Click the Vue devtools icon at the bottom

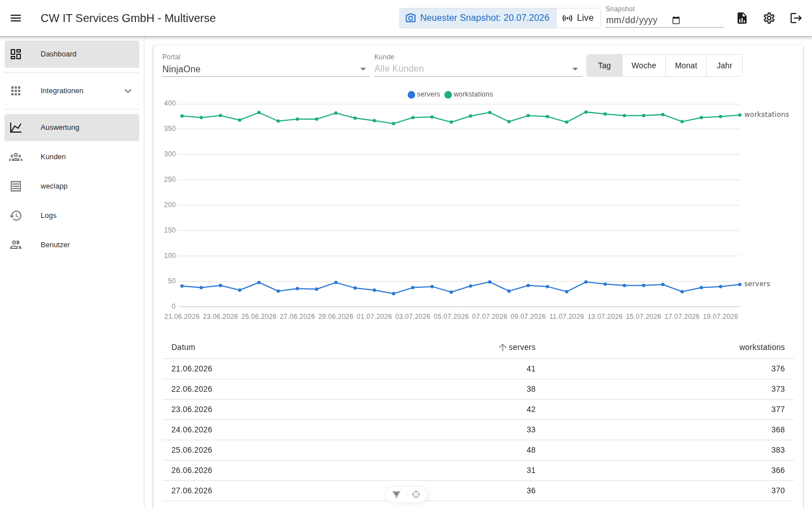pyautogui.click(x=396, y=494)
